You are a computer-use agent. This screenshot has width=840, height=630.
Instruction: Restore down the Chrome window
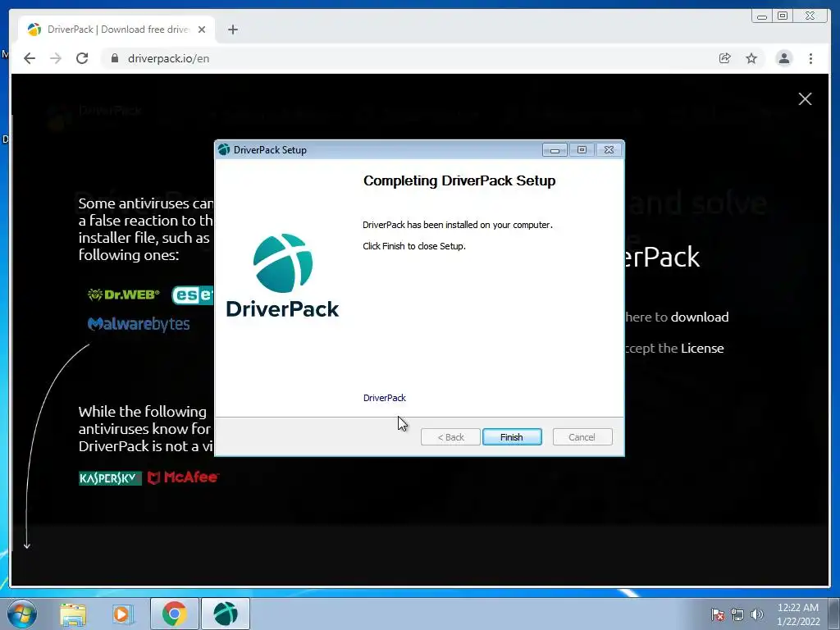(783, 16)
